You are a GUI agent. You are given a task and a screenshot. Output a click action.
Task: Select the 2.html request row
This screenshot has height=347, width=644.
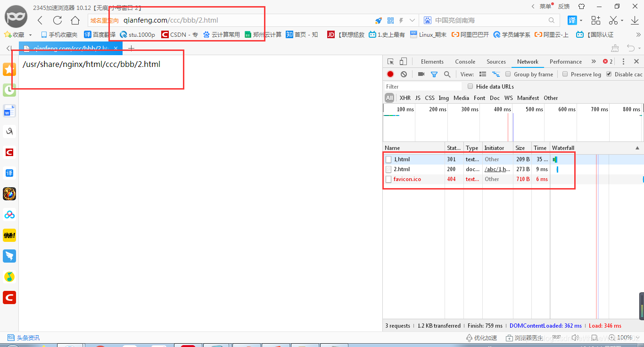513,169
